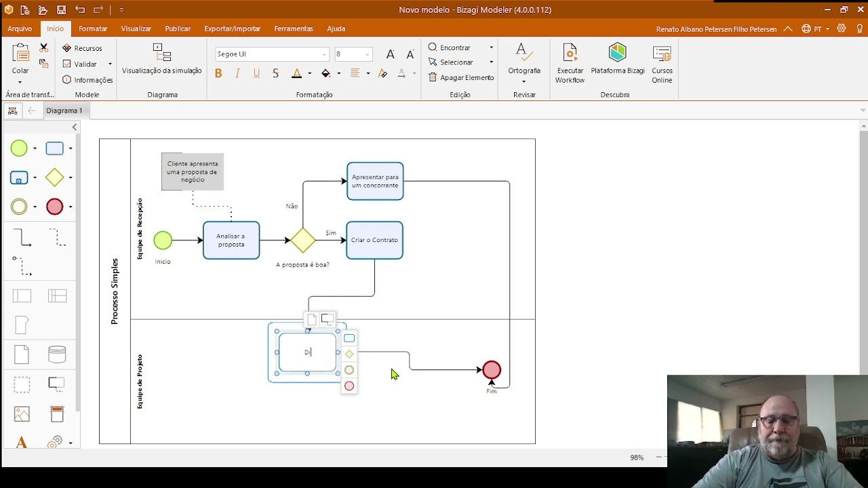
Task: Toggle Bold formatting
Action: [218, 73]
